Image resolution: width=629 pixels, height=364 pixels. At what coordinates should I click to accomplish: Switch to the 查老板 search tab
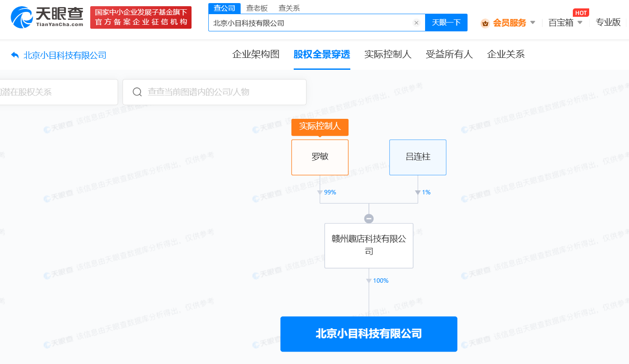pyautogui.click(x=257, y=8)
